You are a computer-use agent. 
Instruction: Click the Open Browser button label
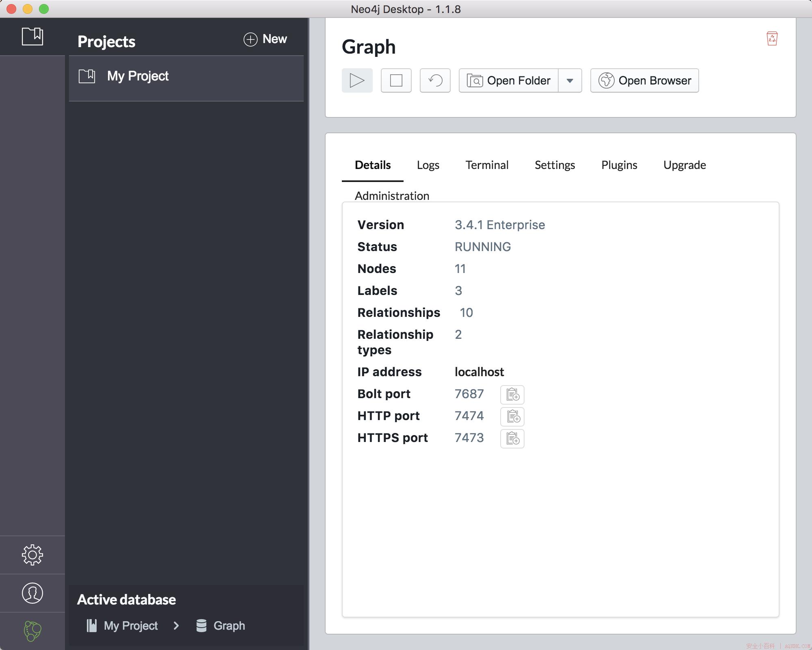pos(655,80)
